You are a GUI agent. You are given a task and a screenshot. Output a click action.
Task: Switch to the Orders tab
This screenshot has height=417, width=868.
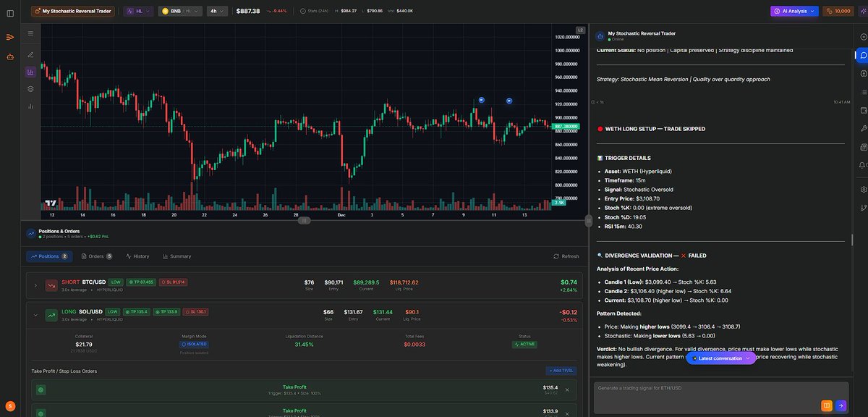(97, 256)
